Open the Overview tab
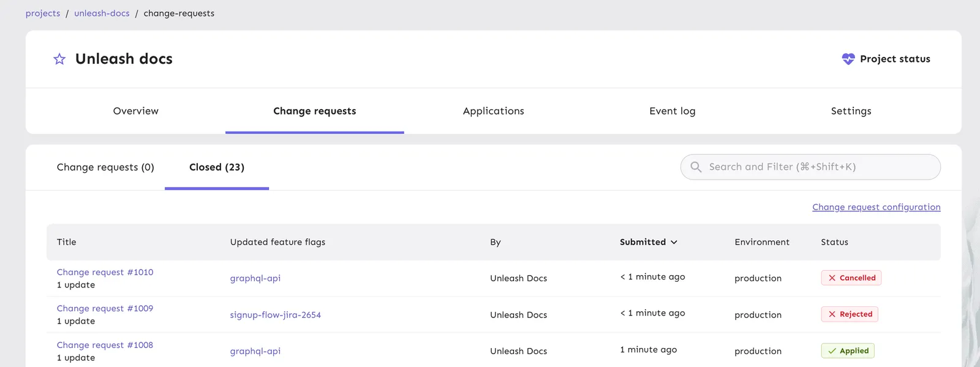This screenshot has width=980, height=367. point(136,111)
